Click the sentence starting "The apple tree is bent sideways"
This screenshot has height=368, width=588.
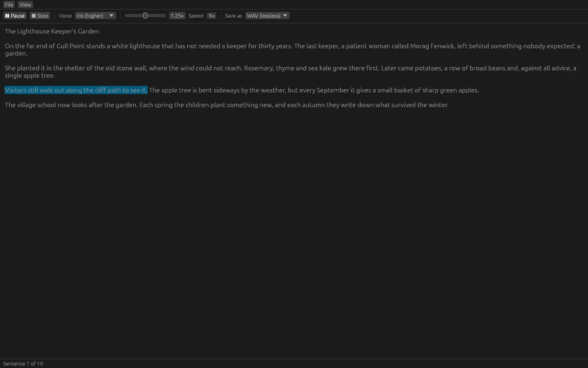coord(314,90)
